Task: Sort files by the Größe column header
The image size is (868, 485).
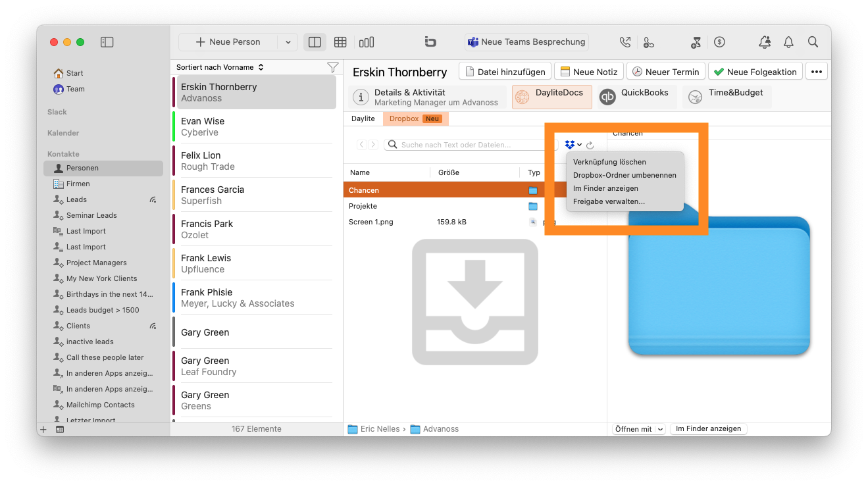Action: pos(475,172)
